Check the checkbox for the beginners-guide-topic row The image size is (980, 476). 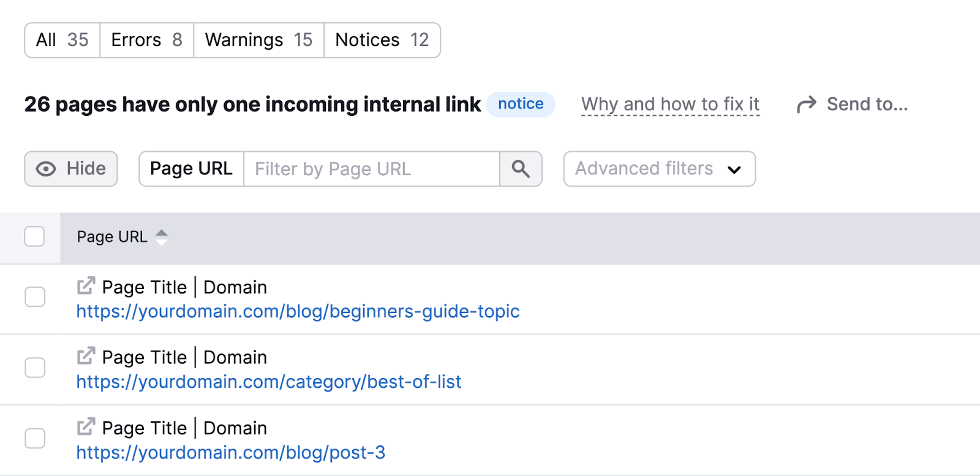coord(36,297)
